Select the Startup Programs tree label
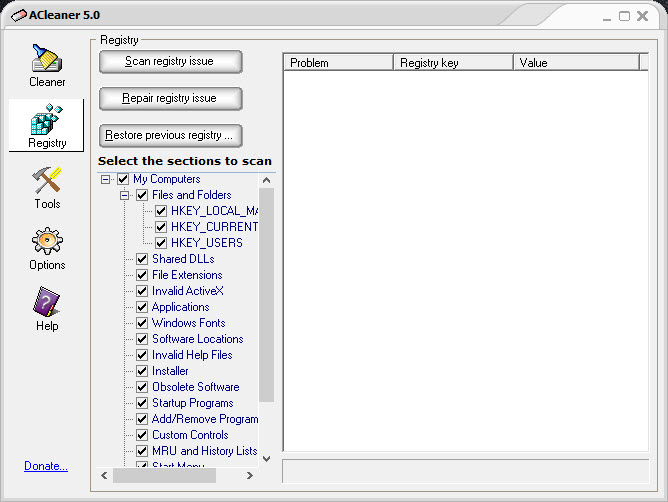This screenshot has width=668, height=502. 193,403
